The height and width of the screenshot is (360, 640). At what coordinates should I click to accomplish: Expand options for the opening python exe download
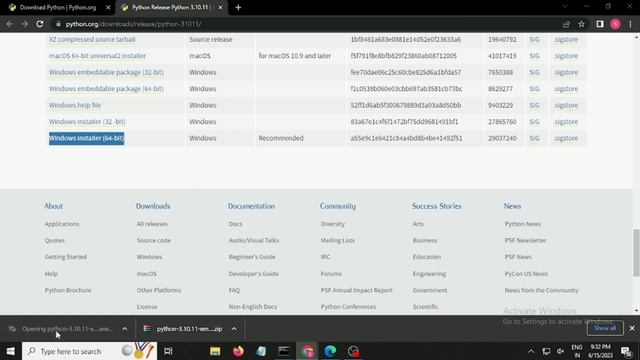click(x=124, y=329)
